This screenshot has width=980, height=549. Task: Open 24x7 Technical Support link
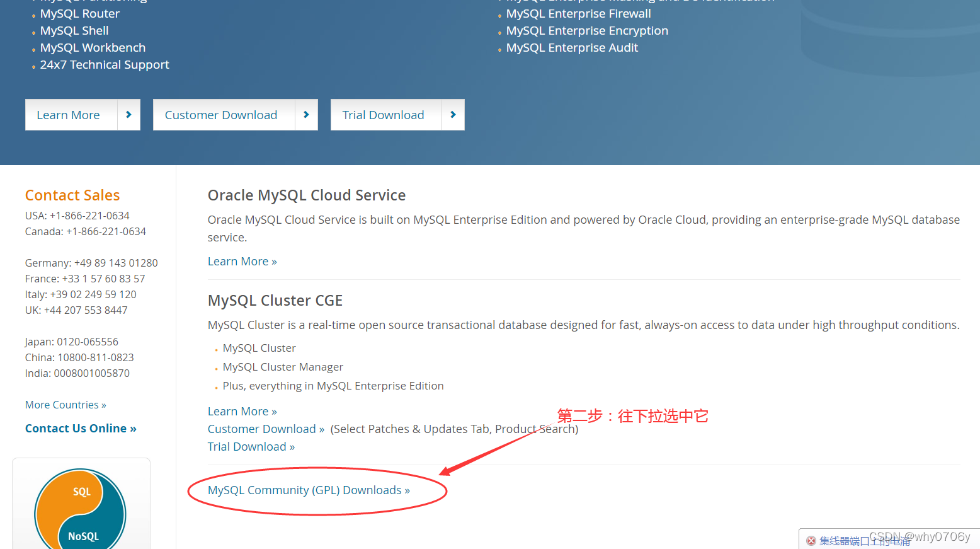click(x=105, y=65)
